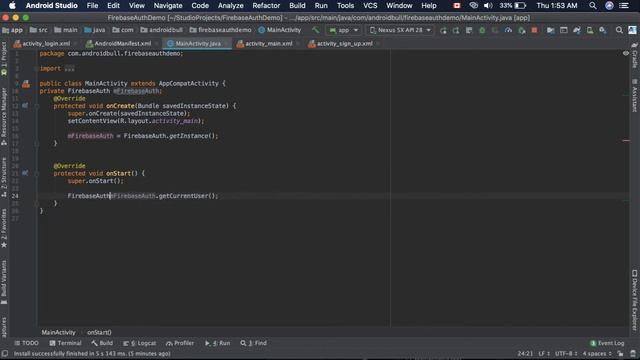Viewport: 640px width, 360px height.
Task: Click the override gutter icon beside onStart
Action: coord(25,173)
